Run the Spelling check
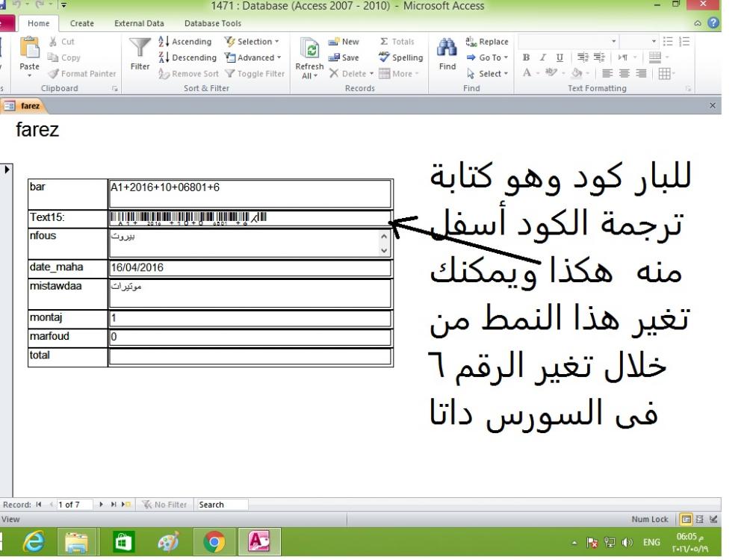 [x=400, y=57]
